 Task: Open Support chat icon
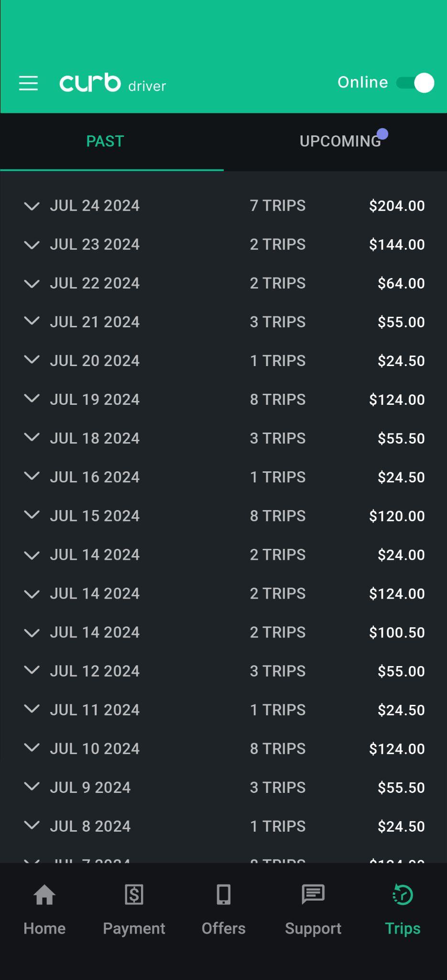point(313,895)
